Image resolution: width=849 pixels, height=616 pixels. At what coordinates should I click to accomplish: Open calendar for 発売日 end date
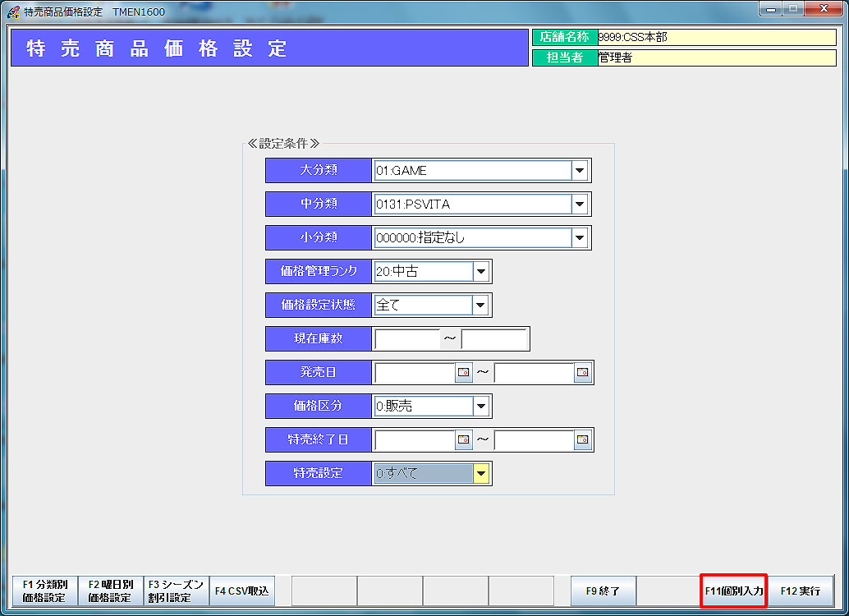coord(583,372)
